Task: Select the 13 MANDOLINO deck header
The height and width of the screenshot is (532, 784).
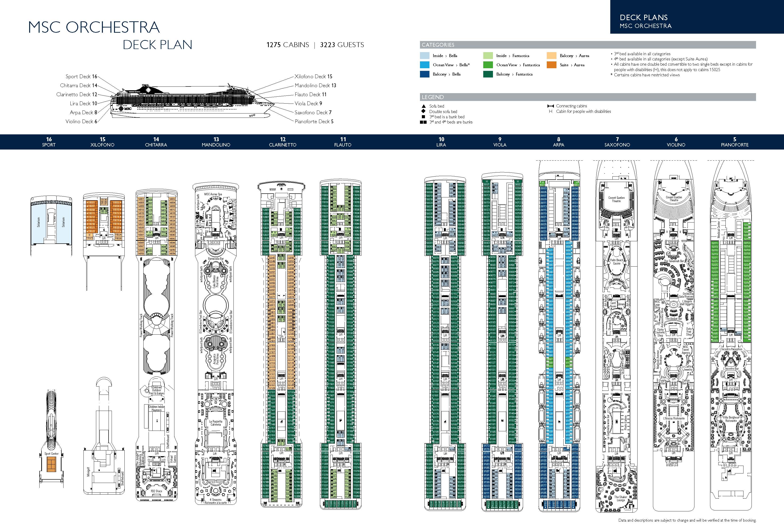Action: [216, 142]
